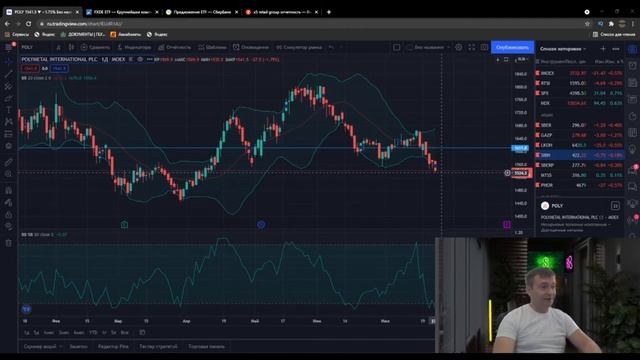Open the emoji icons tool
The height and width of the screenshot is (360, 640).
8,146
